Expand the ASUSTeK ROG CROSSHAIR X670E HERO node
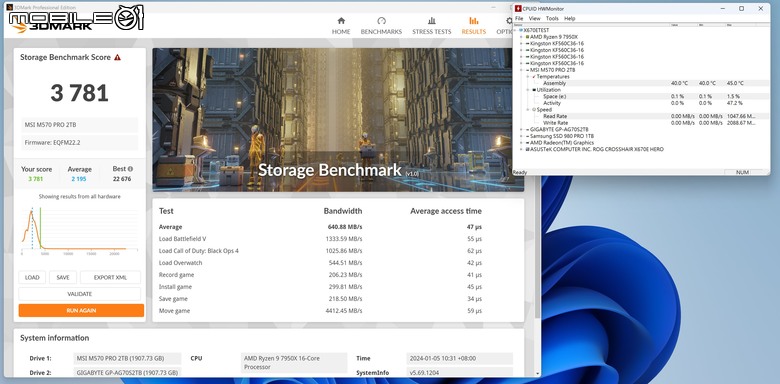The height and width of the screenshot is (384, 780). [521, 149]
